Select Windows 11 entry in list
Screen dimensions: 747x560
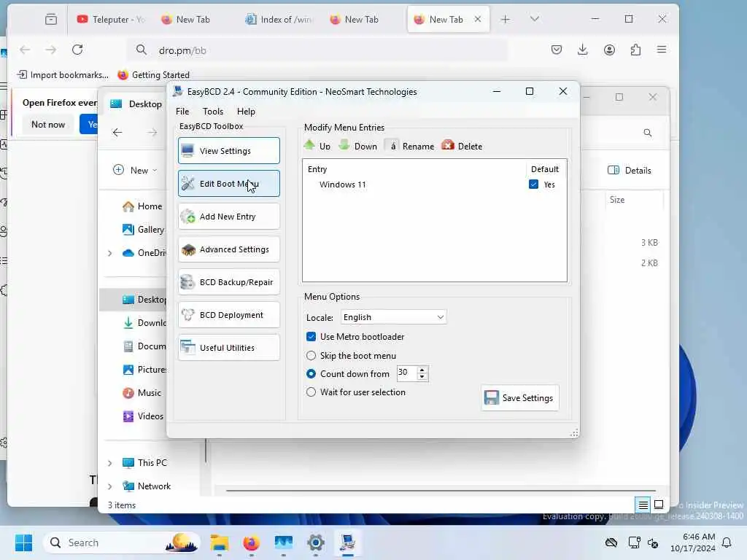tap(343, 184)
